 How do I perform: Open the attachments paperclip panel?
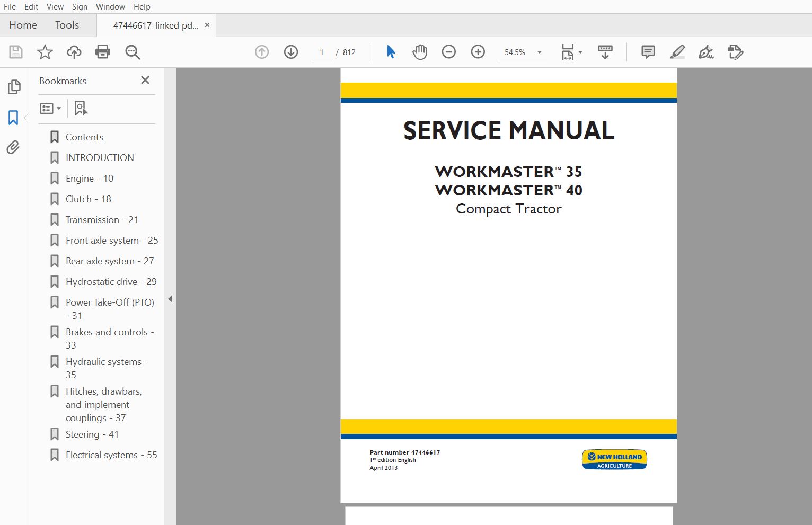click(x=13, y=147)
